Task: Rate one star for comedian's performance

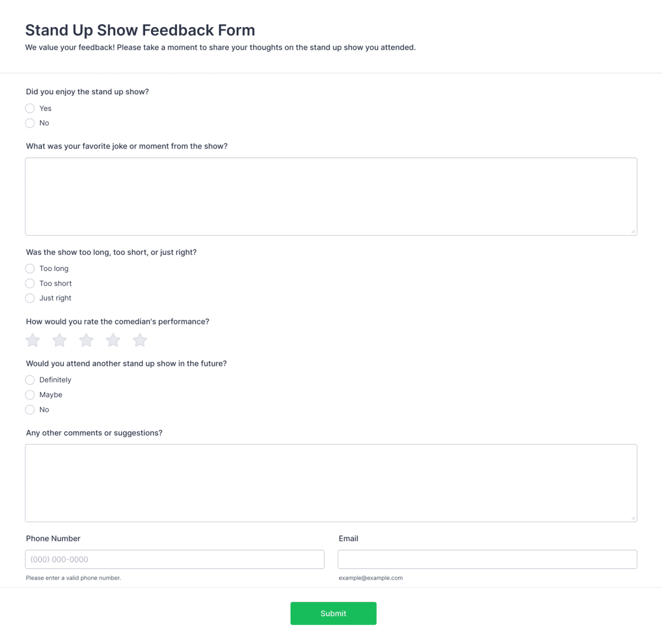Action: click(x=32, y=340)
